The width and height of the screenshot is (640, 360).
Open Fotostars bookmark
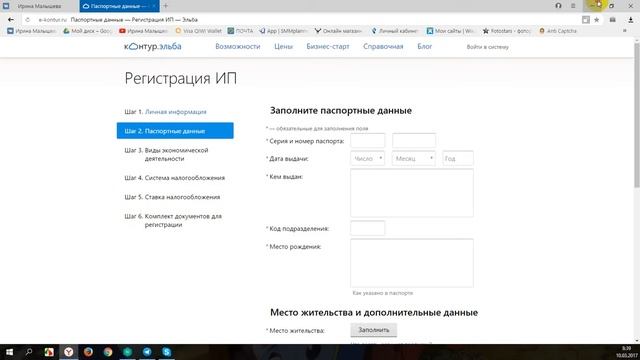507,31
